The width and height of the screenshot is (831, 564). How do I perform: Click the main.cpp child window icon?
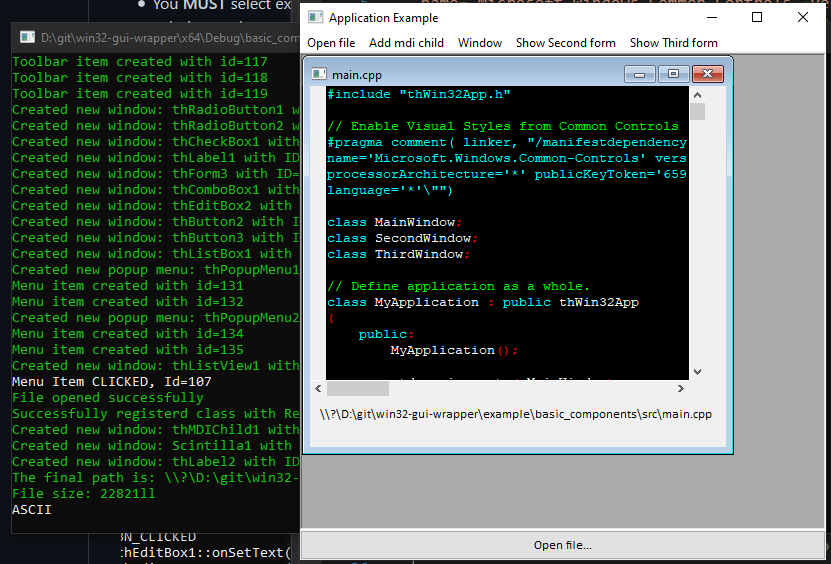(x=320, y=74)
